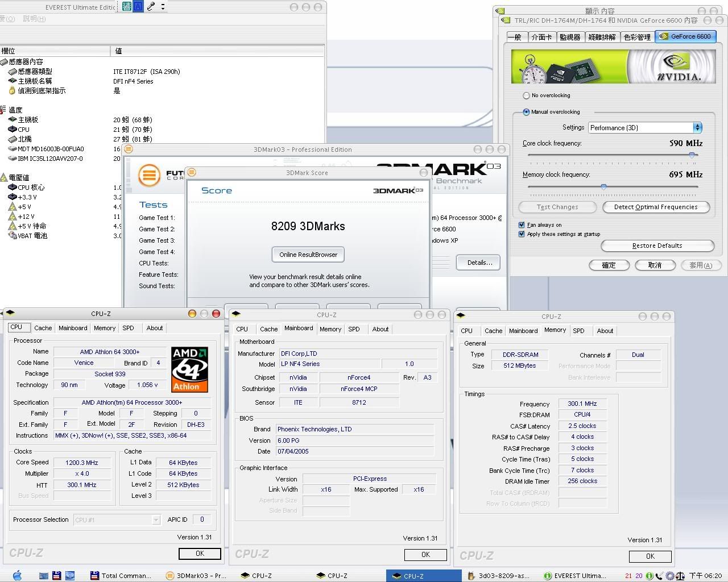Click the EVEREST Ultima... taskbar button
Image resolution: width=728 pixels, height=582 pixels.
[x=576, y=576]
